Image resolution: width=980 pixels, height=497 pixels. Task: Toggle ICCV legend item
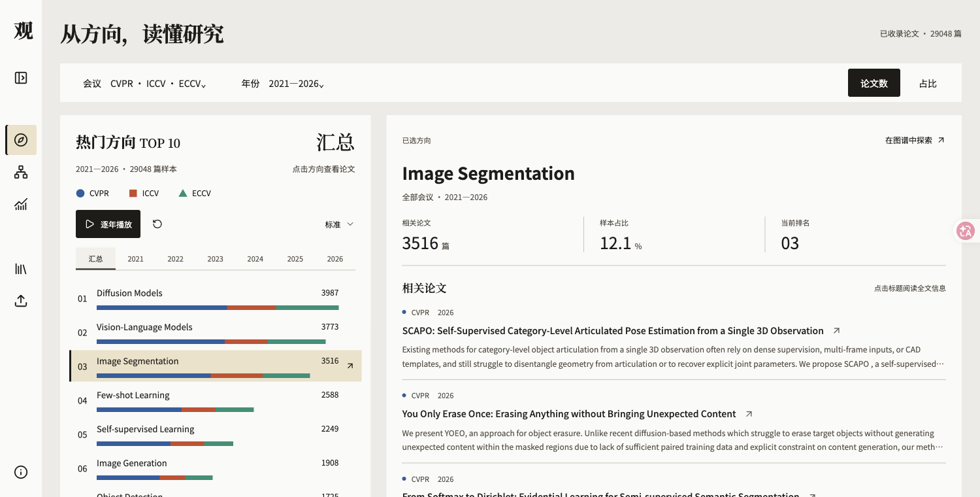pos(144,193)
